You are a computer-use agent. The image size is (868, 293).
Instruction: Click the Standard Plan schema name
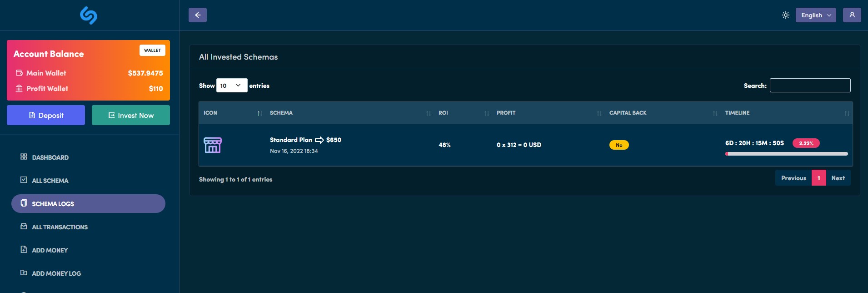291,140
